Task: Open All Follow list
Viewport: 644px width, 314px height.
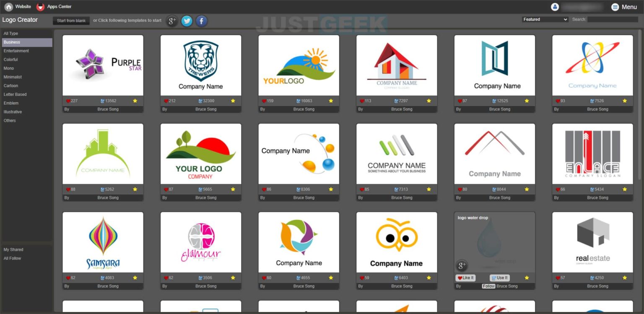Action: coord(27,258)
